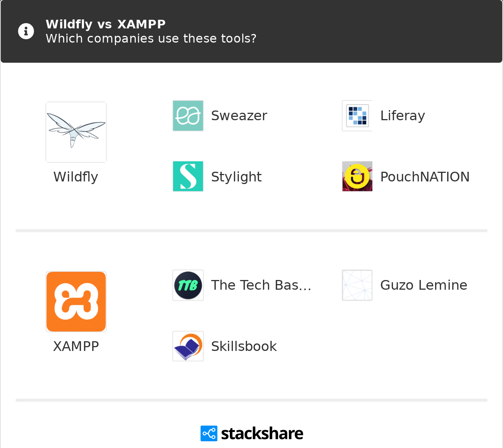Screen dimensions: 503x448
Task: Click the orange XAMPP logo
Action: pos(76,302)
